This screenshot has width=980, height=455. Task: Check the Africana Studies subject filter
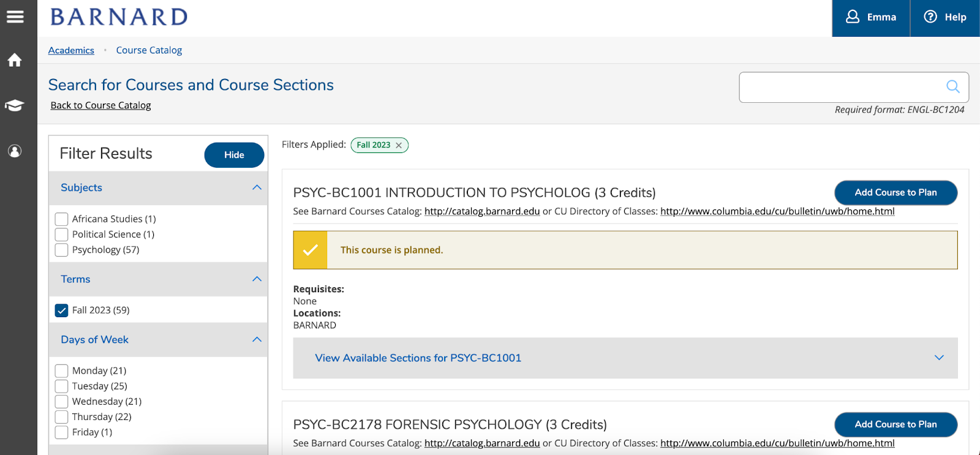coord(62,219)
